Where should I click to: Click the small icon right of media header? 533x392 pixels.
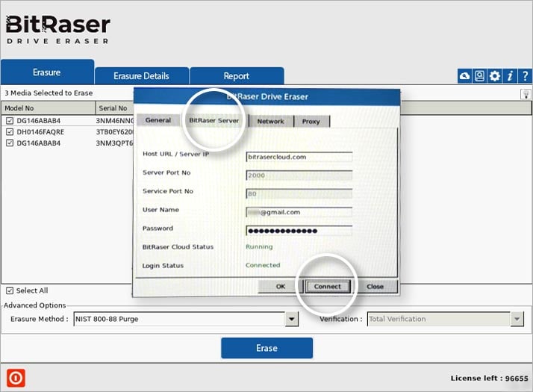(526, 94)
